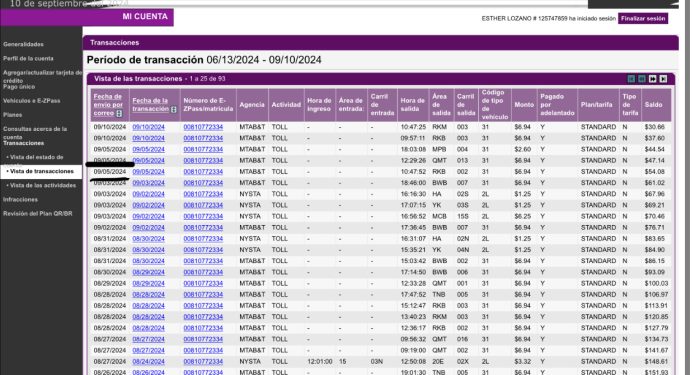Viewport: 695px width, 375px height.
Task: Click the Código de tipo de vehículo header
Action: (495, 105)
